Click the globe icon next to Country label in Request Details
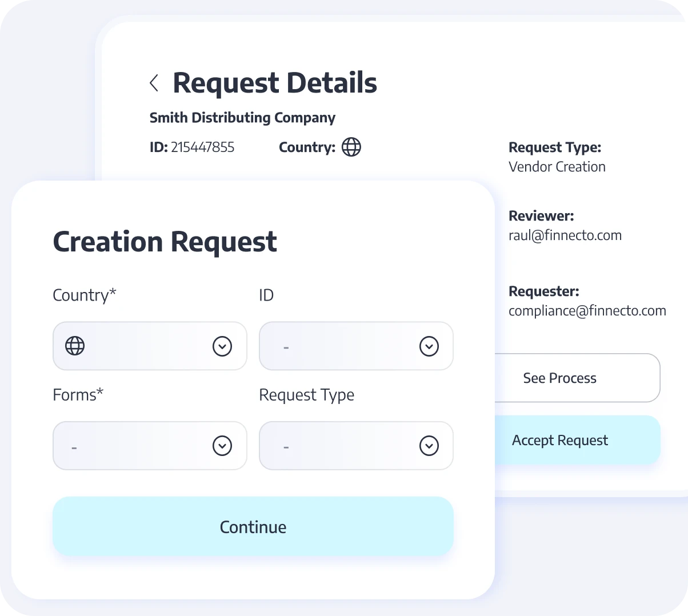Image resolution: width=688 pixels, height=616 pixels. [351, 147]
